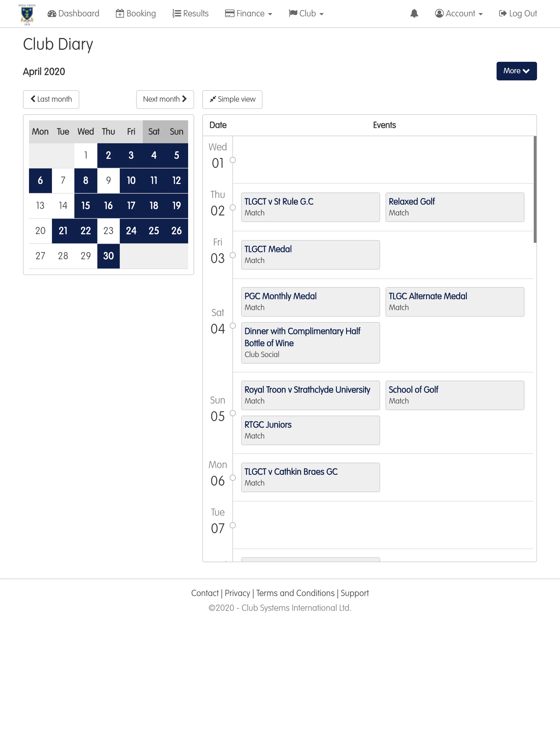Toggle to Simple view
560x747 pixels.
point(232,99)
